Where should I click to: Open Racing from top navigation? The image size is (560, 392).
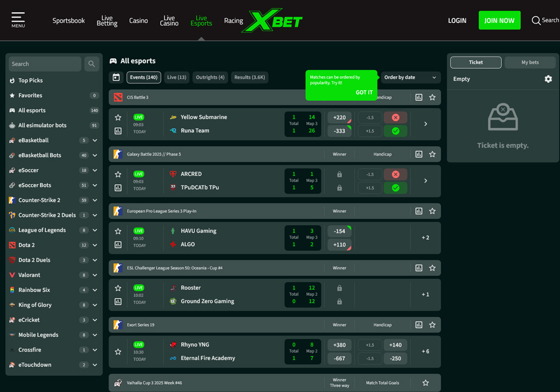point(234,20)
